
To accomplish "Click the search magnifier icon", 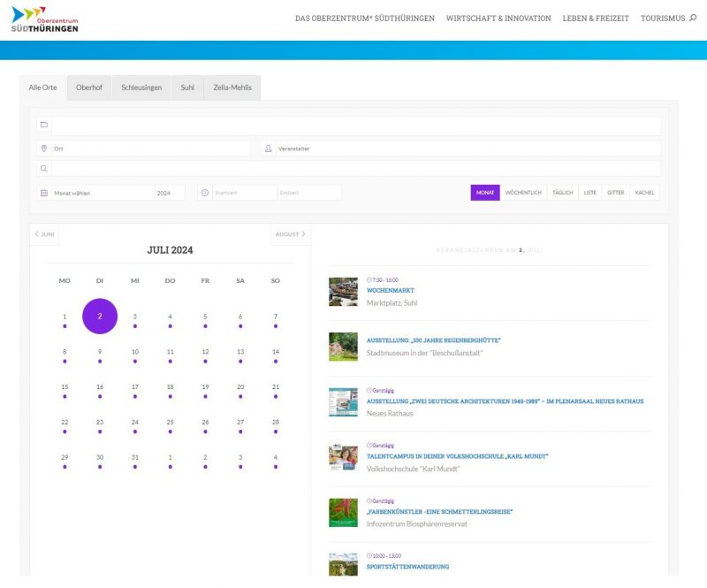I will click(x=43, y=168).
